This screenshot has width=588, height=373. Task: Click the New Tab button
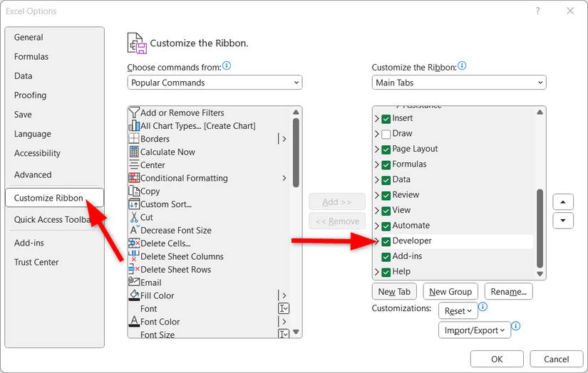point(394,291)
